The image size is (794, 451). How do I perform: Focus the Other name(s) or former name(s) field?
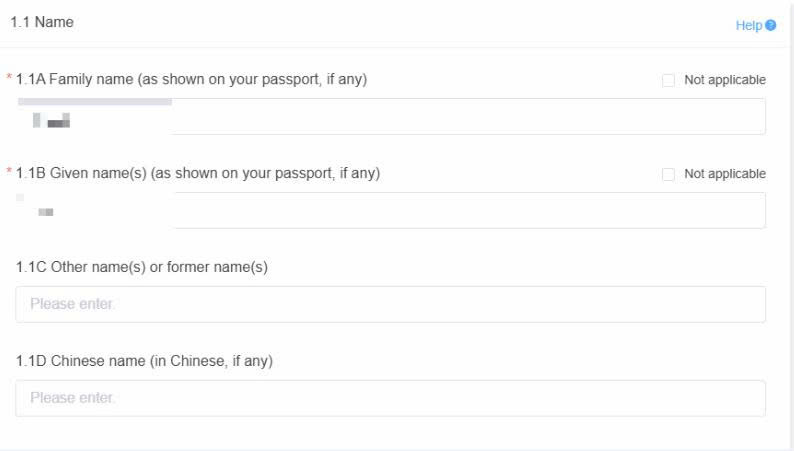[x=390, y=304]
